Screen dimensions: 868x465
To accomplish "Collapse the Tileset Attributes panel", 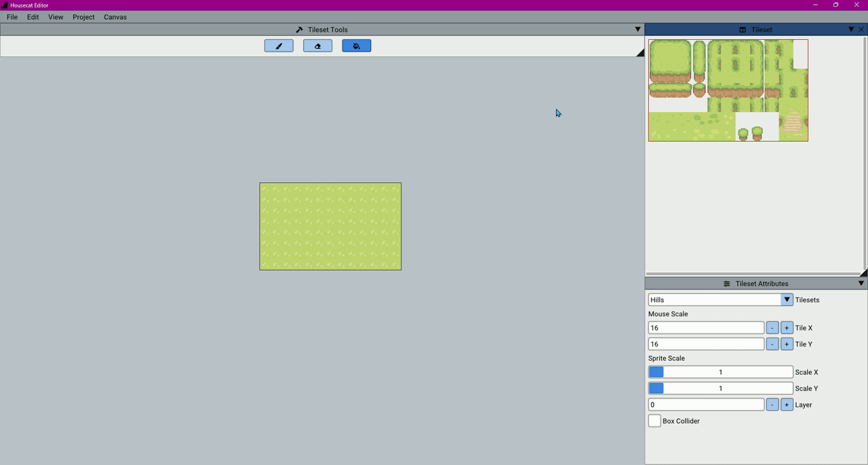I will (861, 283).
